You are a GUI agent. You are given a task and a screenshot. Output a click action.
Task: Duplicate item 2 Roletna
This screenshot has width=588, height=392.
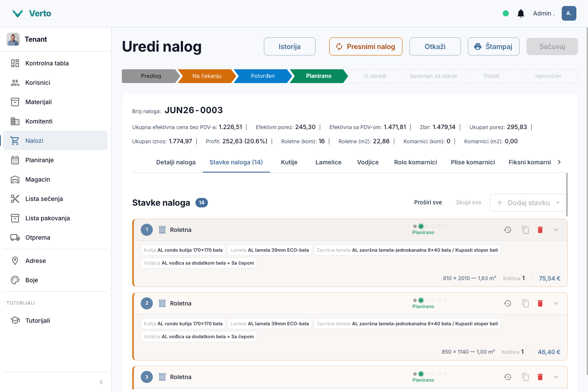[x=525, y=303]
